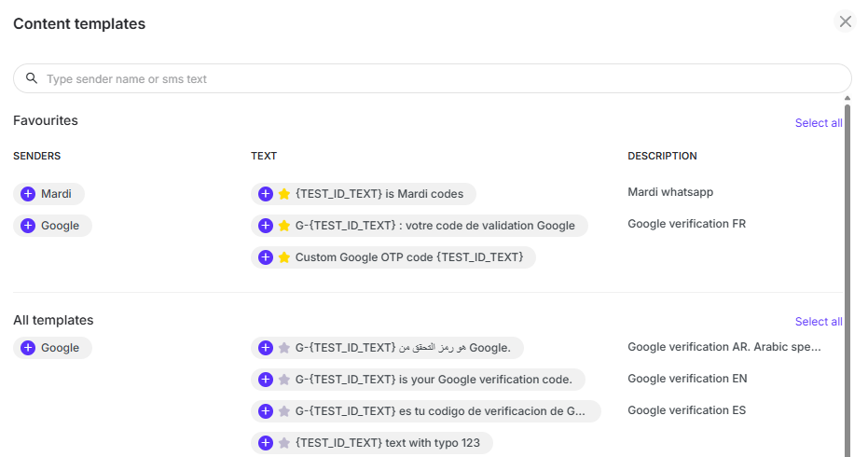
Task: Select all under All templates
Action: (818, 322)
